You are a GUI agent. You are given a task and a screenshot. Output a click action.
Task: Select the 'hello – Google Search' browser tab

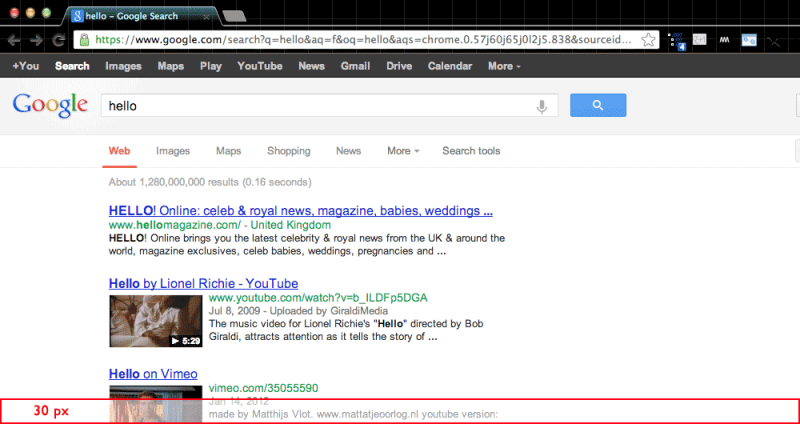pos(142,16)
